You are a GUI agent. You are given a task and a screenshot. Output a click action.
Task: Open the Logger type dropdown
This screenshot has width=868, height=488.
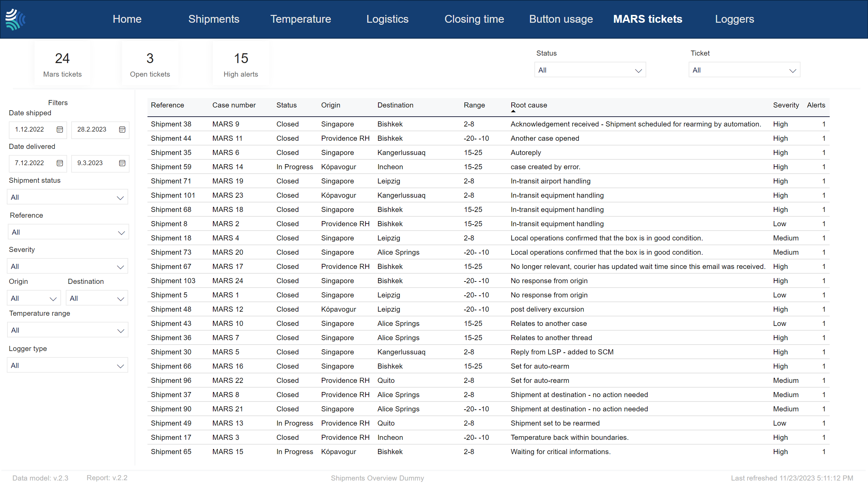(x=67, y=366)
